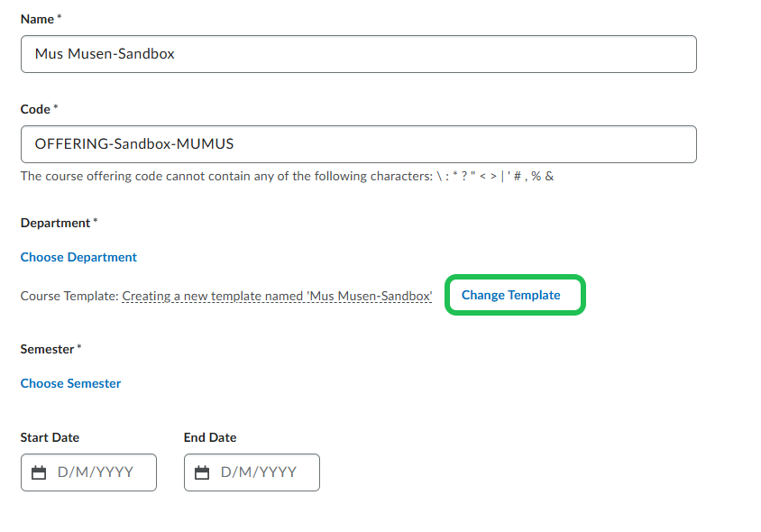Open the 'Creating a new template named' link
This screenshot has height=532, width=761.
277,296
